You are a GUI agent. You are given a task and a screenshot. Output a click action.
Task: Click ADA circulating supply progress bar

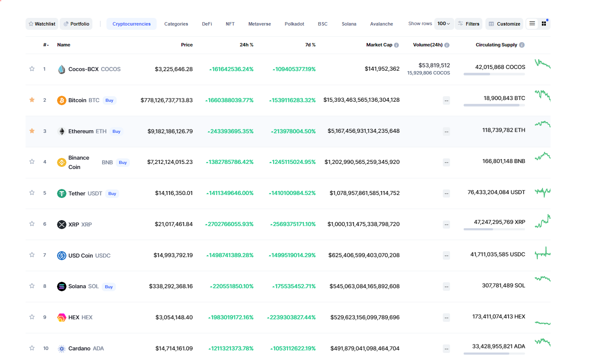click(494, 353)
